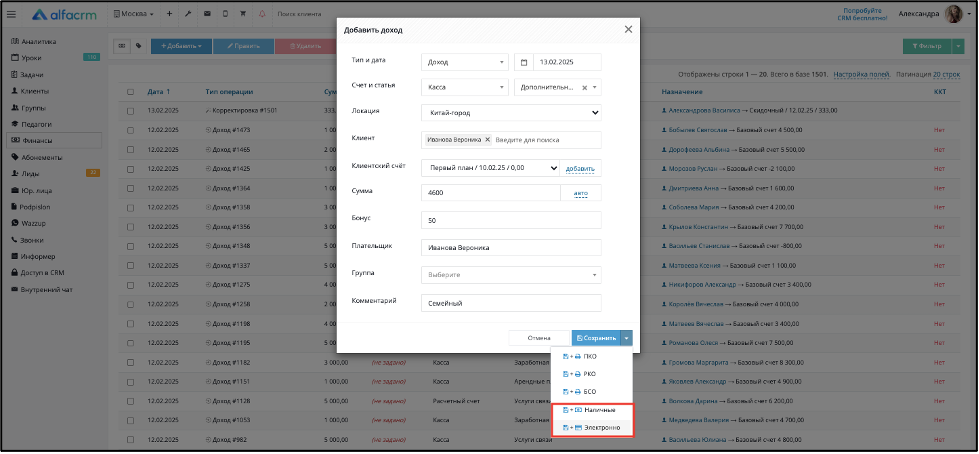This screenshot has width=979, height=454.
Task: Click the авто link by Сумма
Action: coord(581,194)
